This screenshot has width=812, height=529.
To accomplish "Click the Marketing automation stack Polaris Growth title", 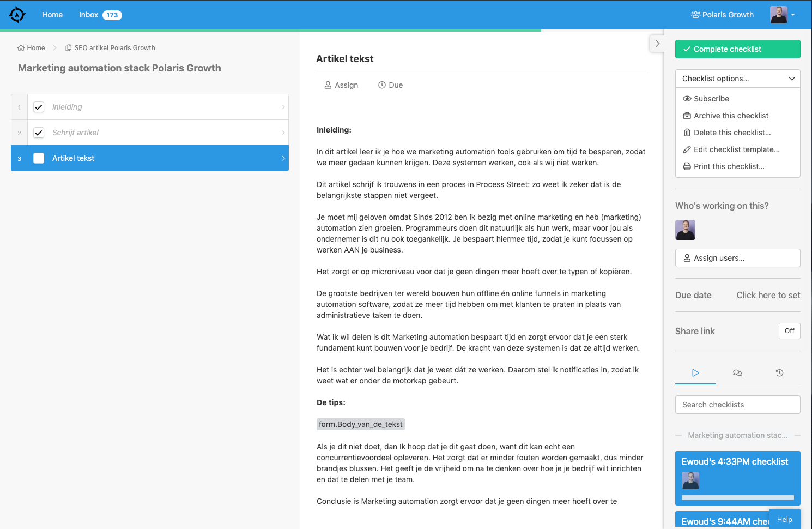I will pos(119,68).
